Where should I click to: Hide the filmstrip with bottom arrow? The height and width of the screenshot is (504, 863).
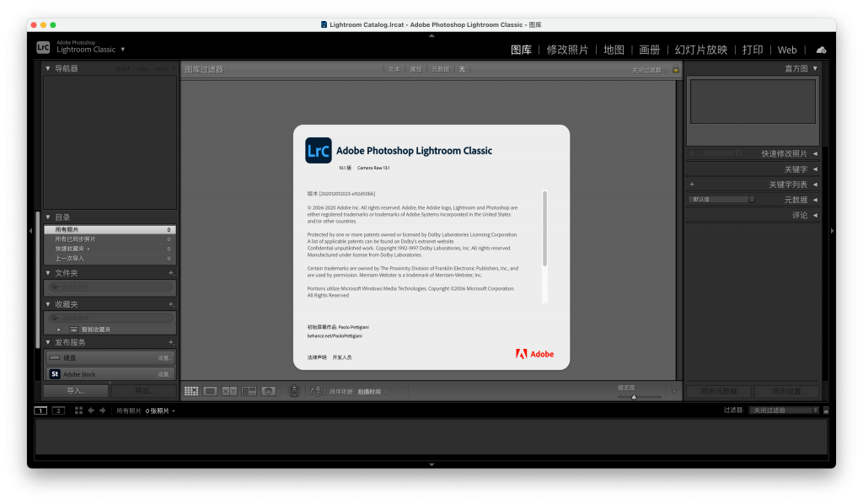(x=431, y=464)
